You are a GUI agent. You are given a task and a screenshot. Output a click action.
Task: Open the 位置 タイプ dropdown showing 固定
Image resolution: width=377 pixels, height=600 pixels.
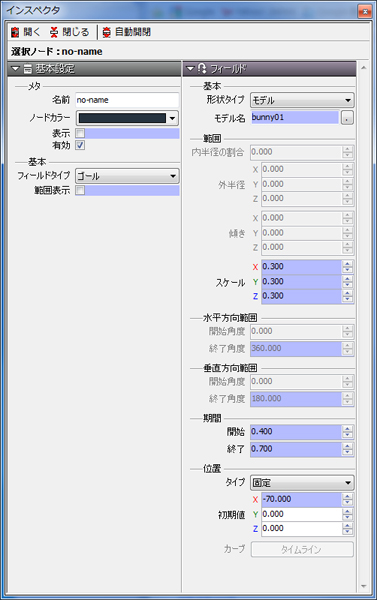click(302, 483)
